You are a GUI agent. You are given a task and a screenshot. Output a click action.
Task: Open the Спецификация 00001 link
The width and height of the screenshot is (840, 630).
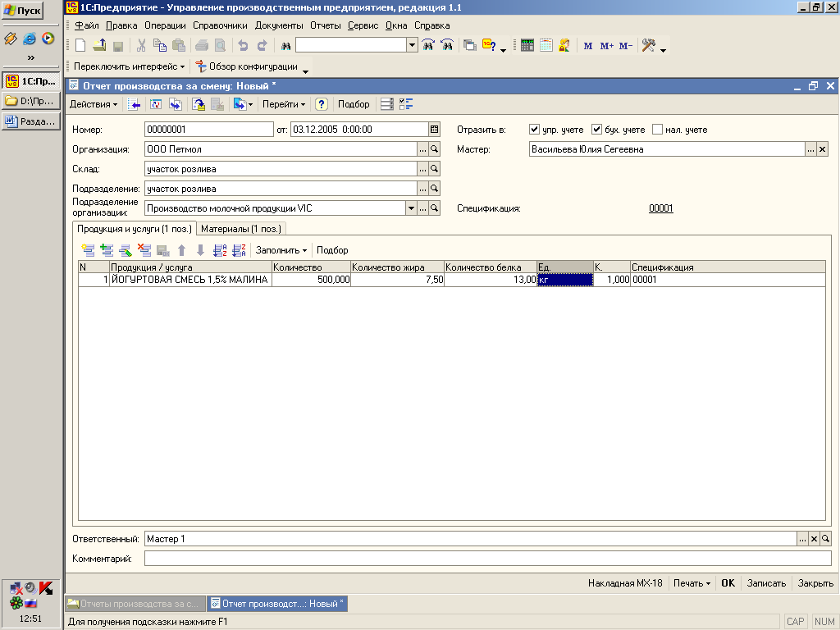tap(660, 208)
